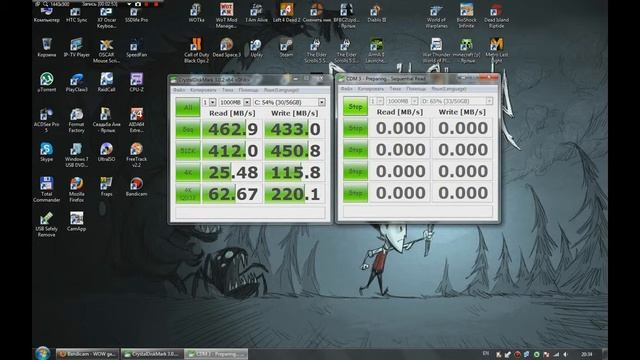The height and width of the screenshot is (360, 640).
Task: Click the 450.8 write value
Action: click(x=295, y=151)
